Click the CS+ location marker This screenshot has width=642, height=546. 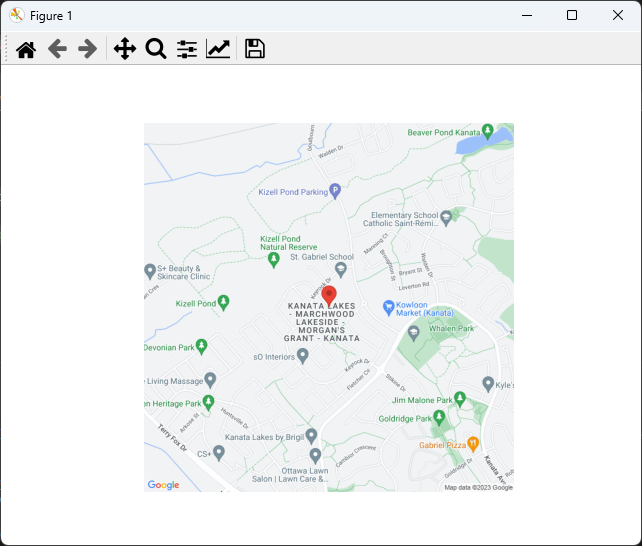(219, 453)
